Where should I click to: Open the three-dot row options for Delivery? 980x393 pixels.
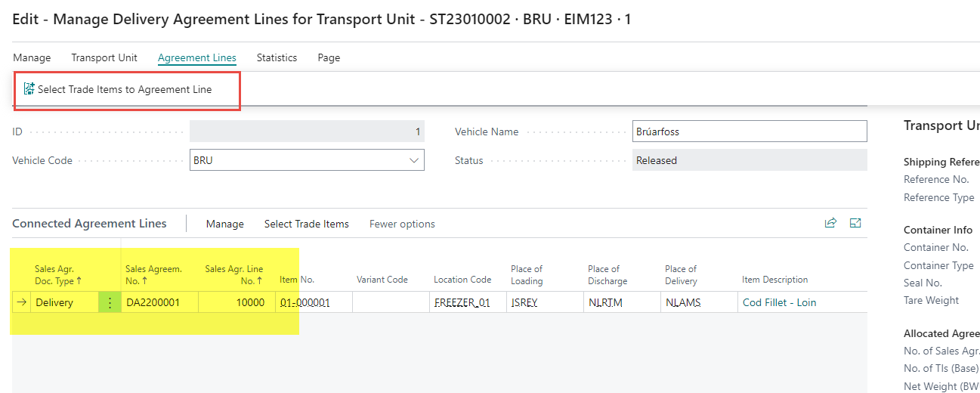tap(110, 302)
